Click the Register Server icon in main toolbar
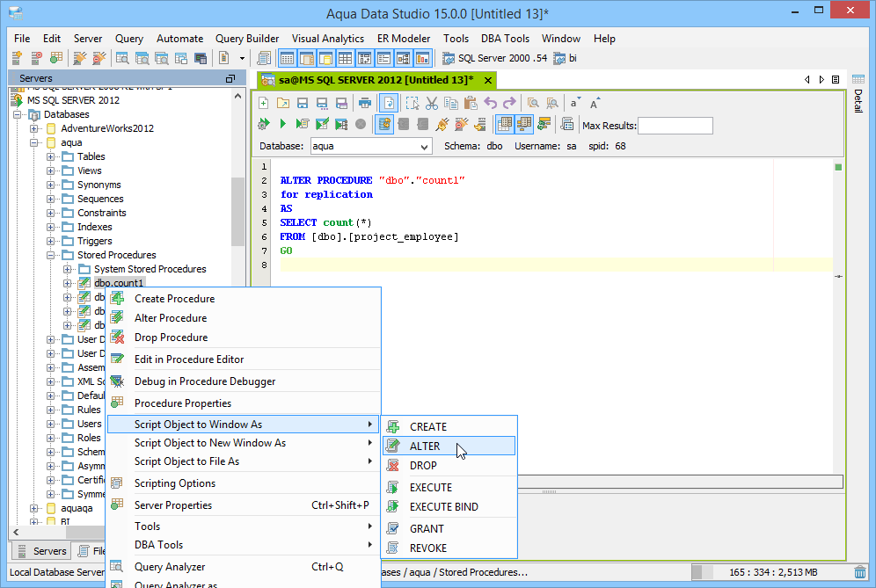 pos(17,58)
